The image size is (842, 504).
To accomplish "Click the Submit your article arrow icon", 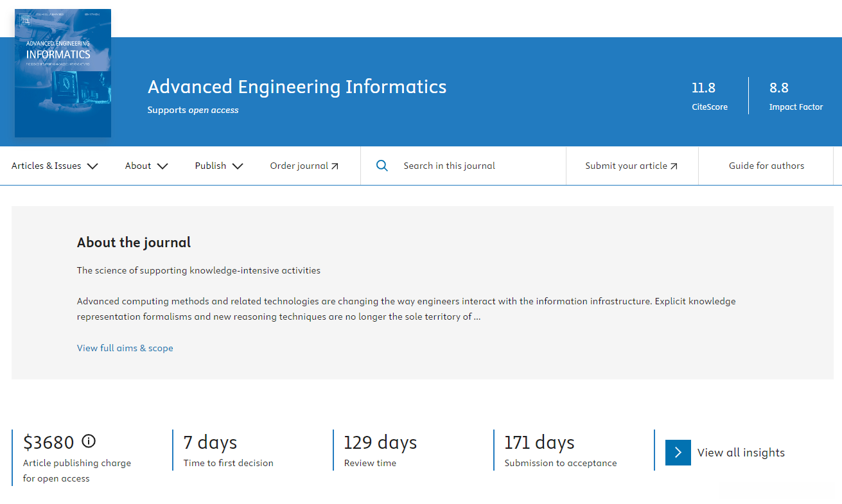I will (674, 166).
